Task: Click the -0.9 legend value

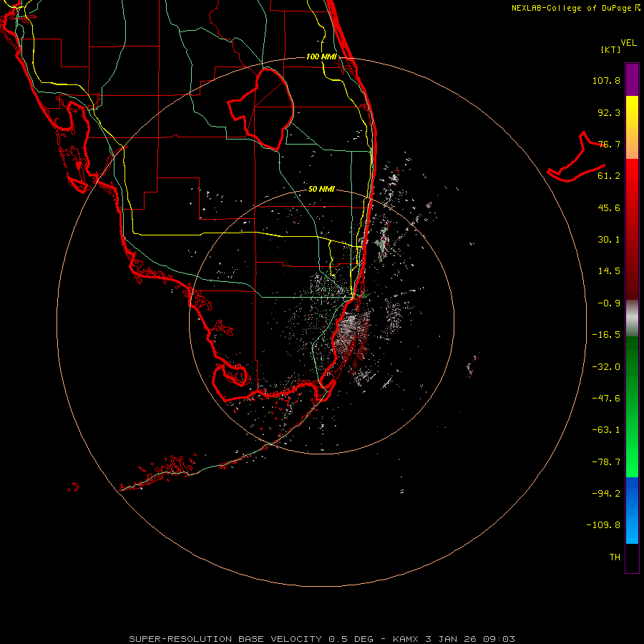Action: pos(609,303)
